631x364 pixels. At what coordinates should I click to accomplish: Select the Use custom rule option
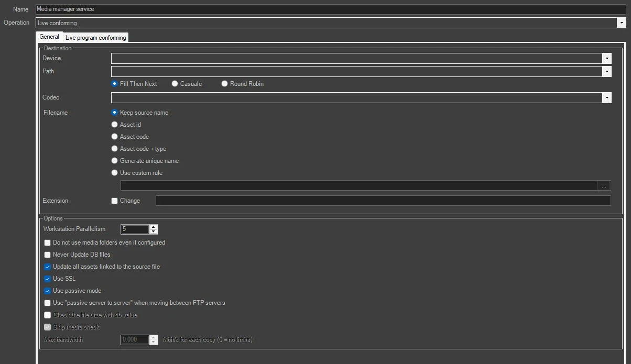click(115, 173)
